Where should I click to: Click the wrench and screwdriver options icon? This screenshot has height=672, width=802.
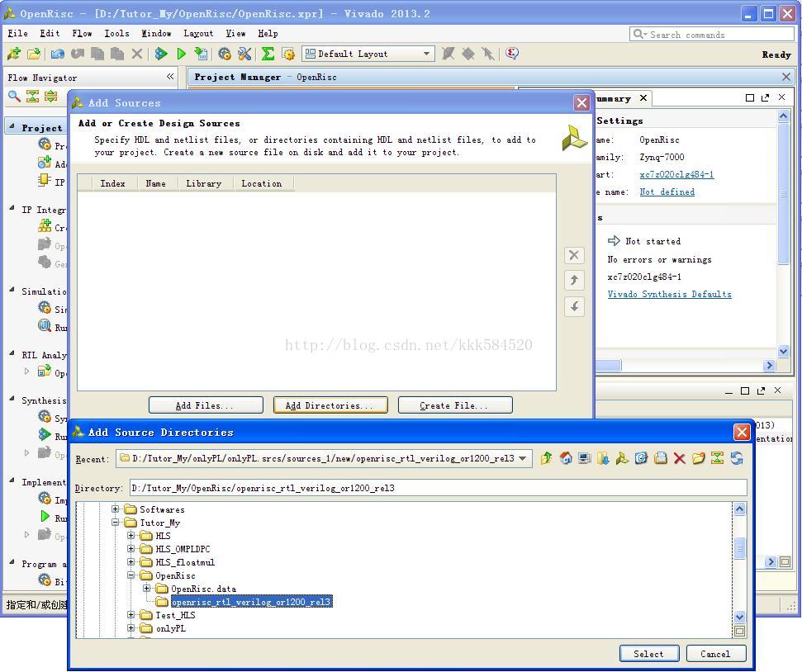pyautogui.click(x=245, y=54)
